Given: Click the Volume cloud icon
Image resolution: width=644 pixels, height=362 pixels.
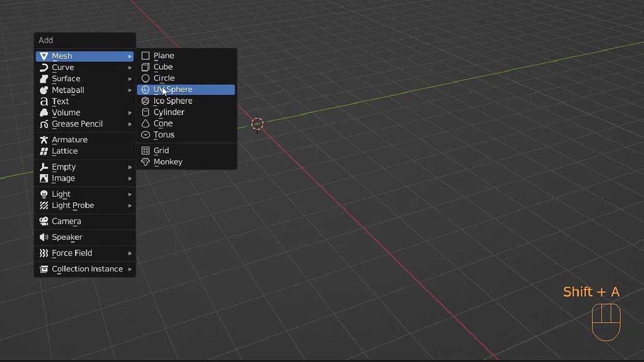Looking at the screenshot, I should pos(44,113).
